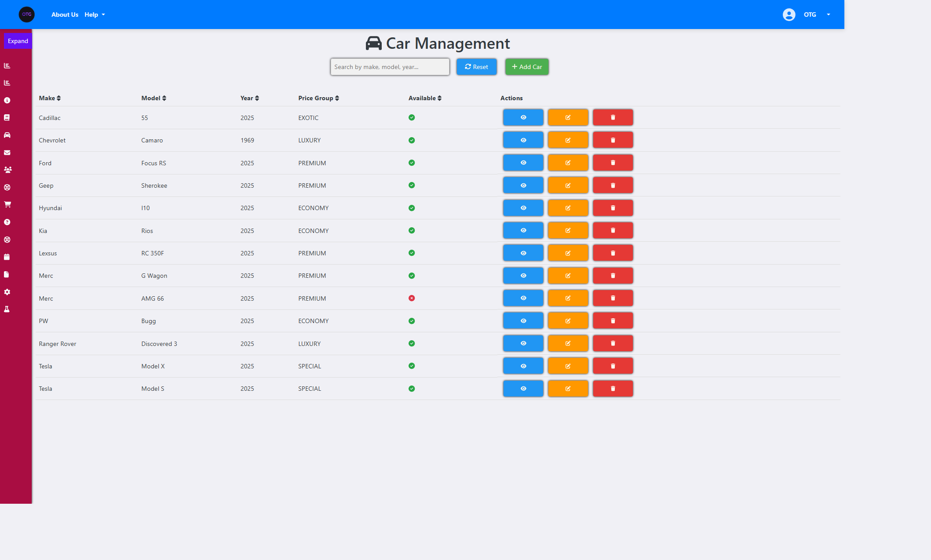Open the shopping cart icon in sidebar
The height and width of the screenshot is (560, 931).
(x=7, y=204)
